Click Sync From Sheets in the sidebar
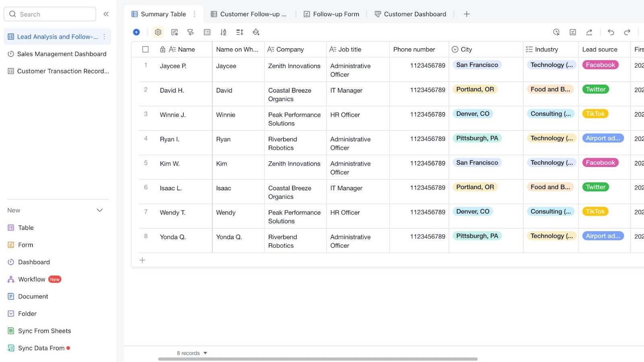 click(x=44, y=331)
